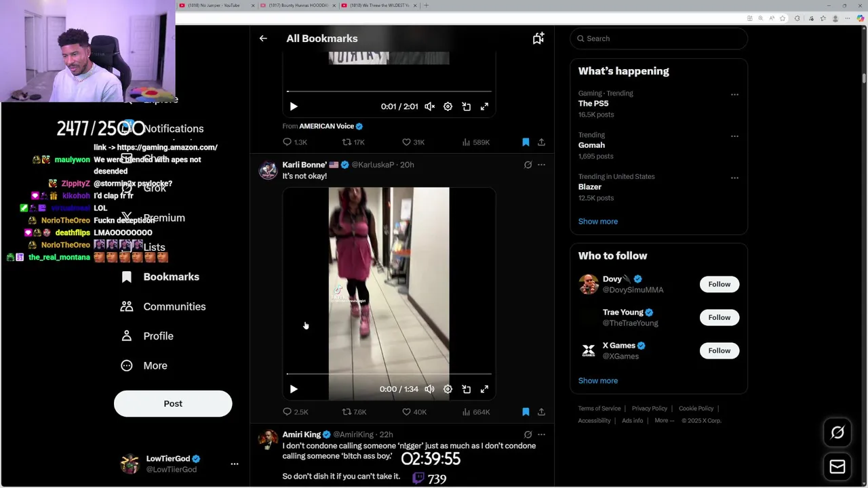Seek on the top video progress bar

389,91
